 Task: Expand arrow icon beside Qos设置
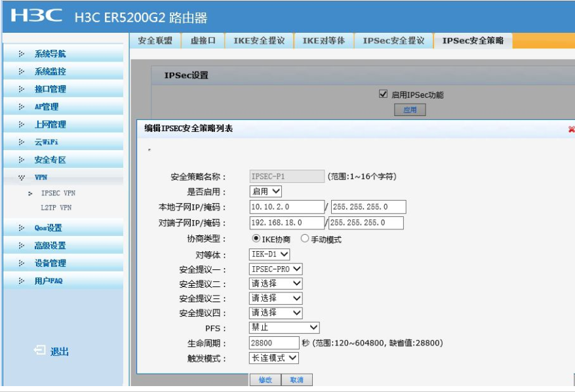click(x=21, y=227)
